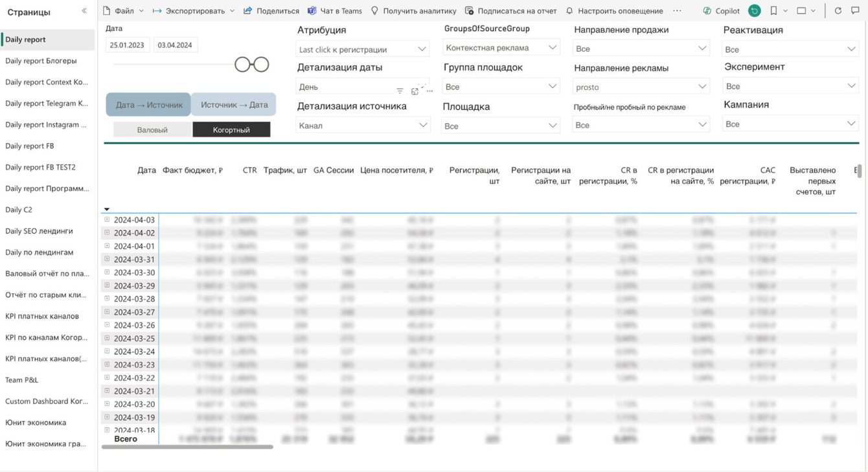The image size is (868, 472).
Task: Click the focus mode icon on Детализация даты
Action: pos(415,91)
